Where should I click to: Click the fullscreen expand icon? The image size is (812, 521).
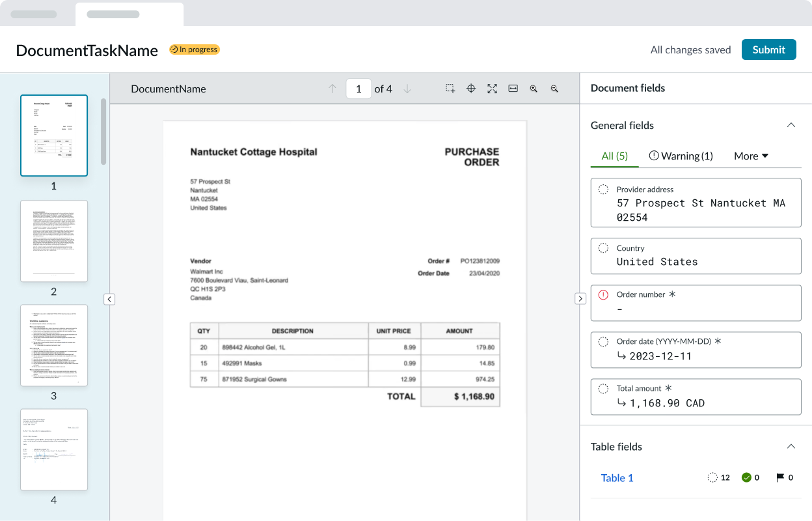tap(492, 89)
